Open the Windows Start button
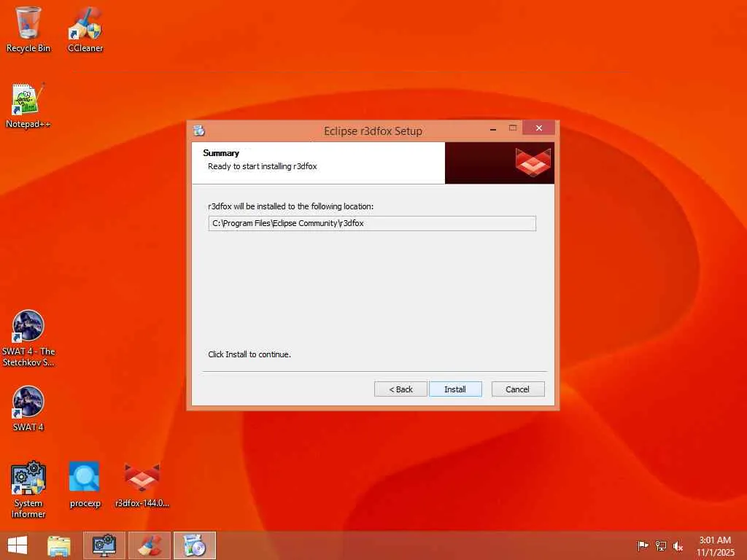This screenshot has height=560, width=747. click(18, 545)
